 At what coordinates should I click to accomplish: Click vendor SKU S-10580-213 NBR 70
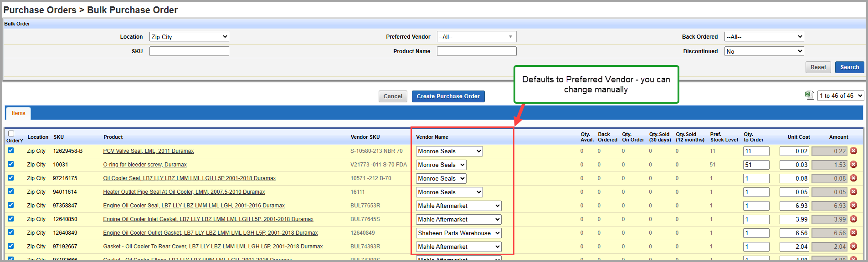(x=376, y=151)
